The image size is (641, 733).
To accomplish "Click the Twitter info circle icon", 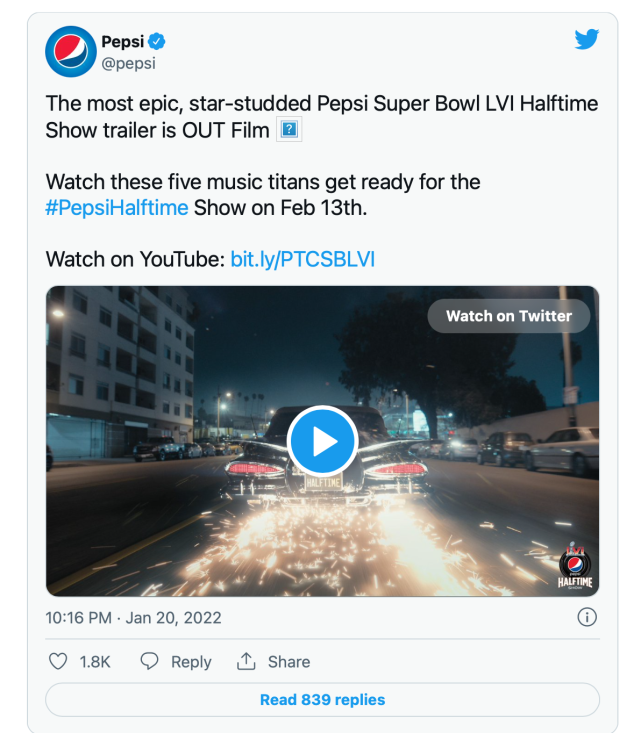I will point(588,617).
